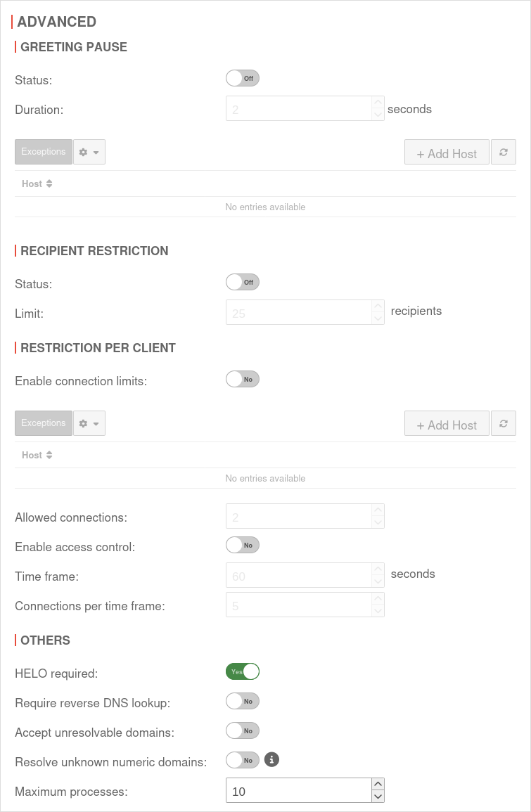The height and width of the screenshot is (812, 531).
Task: Click the Maximum processes input field
Action: (298, 791)
